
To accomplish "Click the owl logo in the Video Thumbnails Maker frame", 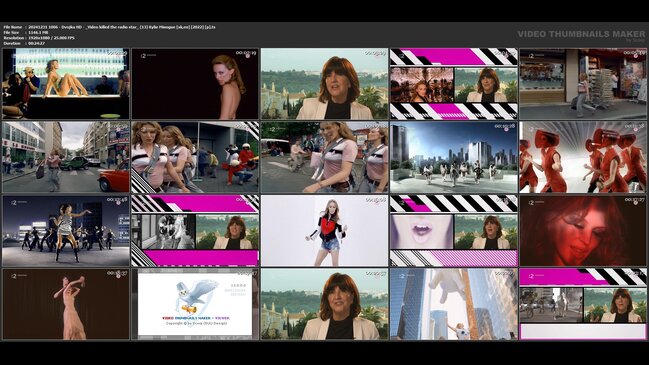I will tap(197, 296).
